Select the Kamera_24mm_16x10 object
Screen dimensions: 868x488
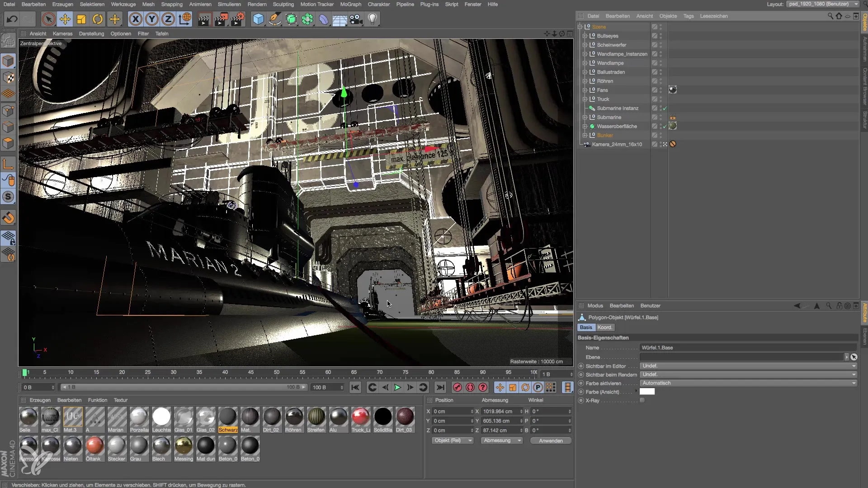point(617,144)
